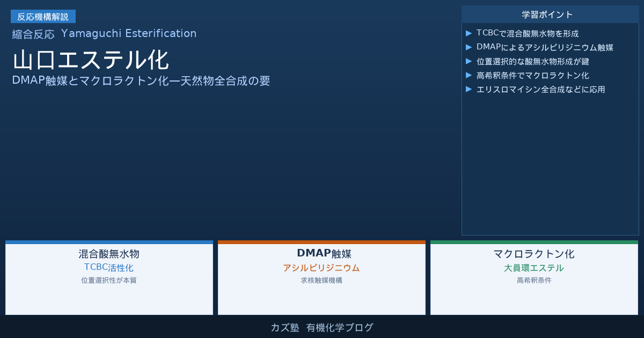Select the 縮合反応 Yamaguchi Esterification subtitle
The width and height of the screenshot is (644, 338).
(x=105, y=34)
